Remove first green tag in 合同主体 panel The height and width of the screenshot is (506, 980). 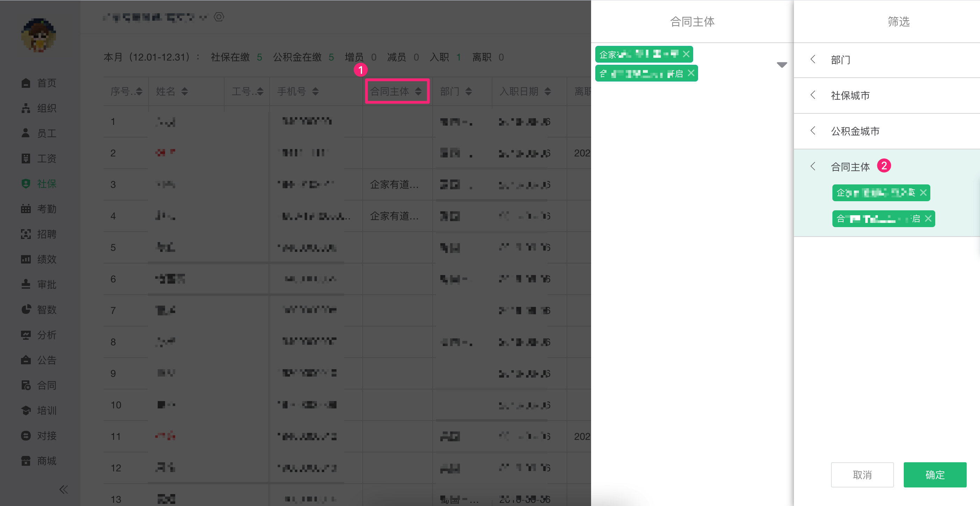click(686, 54)
